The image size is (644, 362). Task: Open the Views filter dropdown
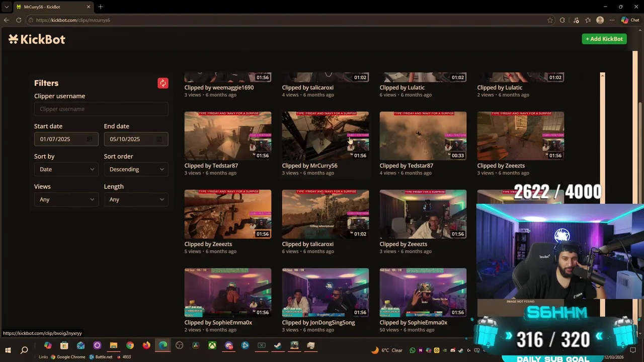[66, 200]
